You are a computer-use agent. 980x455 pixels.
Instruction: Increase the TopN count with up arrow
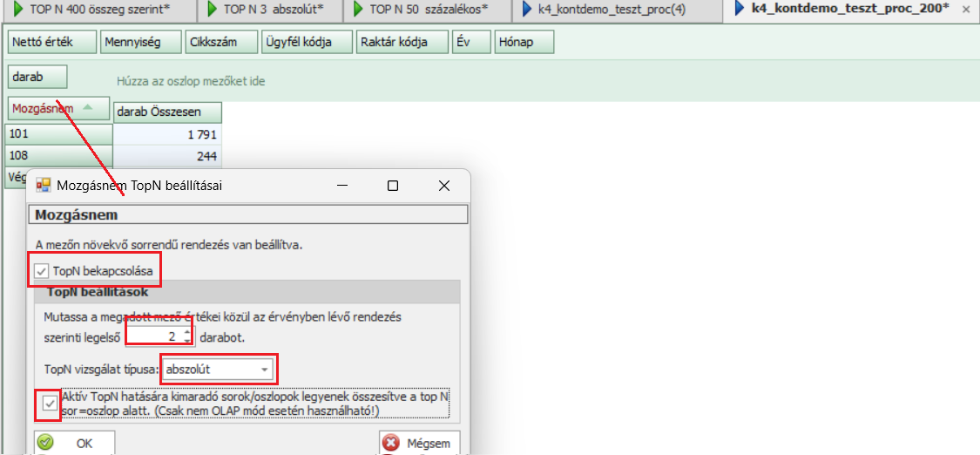click(187, 331)
